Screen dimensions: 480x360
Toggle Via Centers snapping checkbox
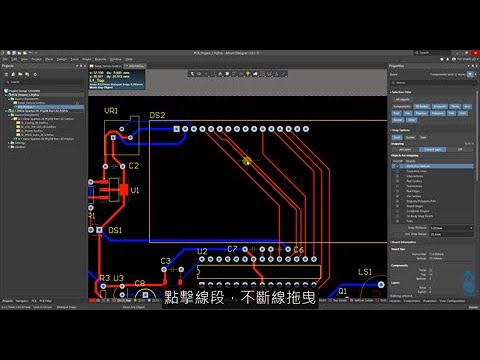coord(397,196)
